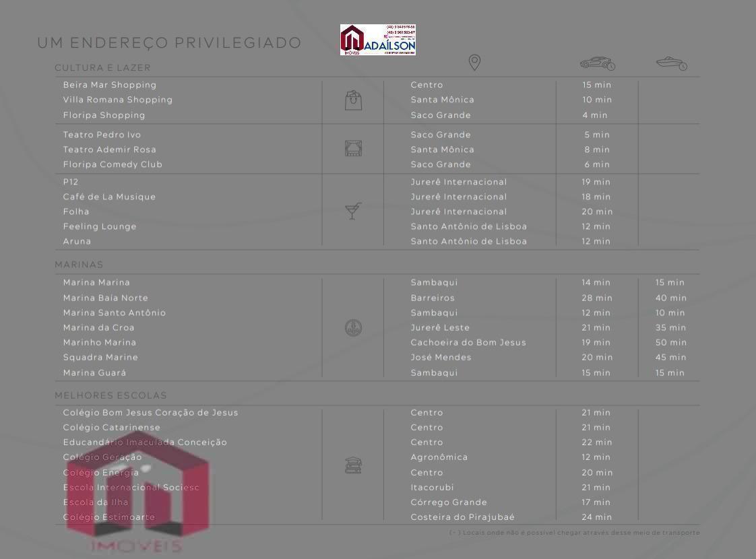Click 'Marina da Croa' row
Viewport: 756px width, 559px height.
99,328
